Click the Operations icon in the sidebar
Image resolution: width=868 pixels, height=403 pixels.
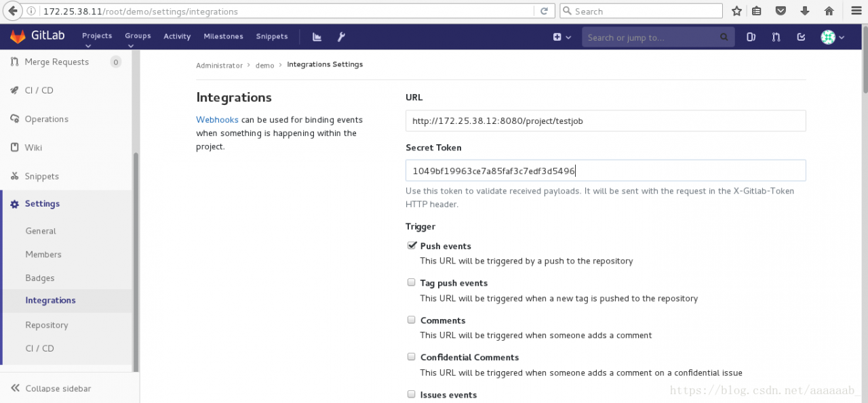pyautogui.click(x=14, y=119)
